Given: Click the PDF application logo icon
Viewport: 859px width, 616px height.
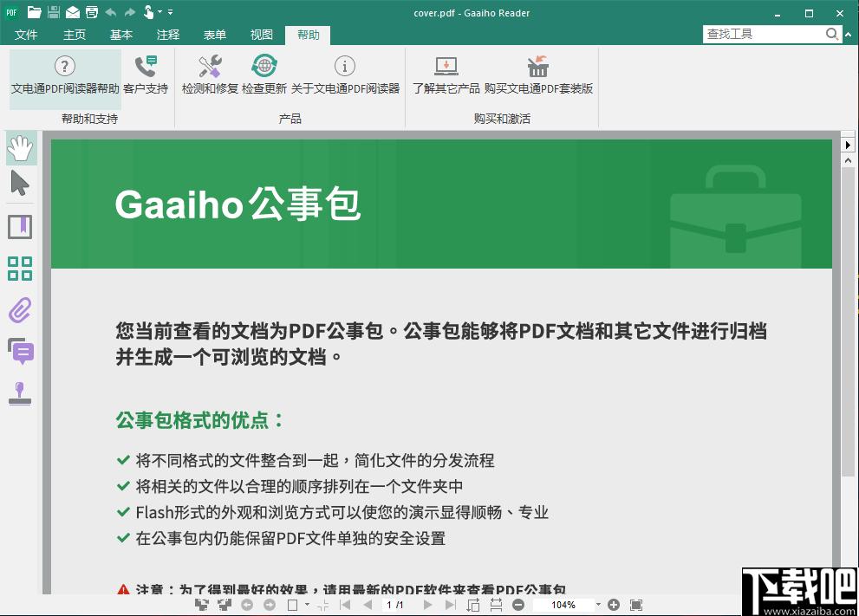Looking at the screenshot, I should [x=11, y=12].
